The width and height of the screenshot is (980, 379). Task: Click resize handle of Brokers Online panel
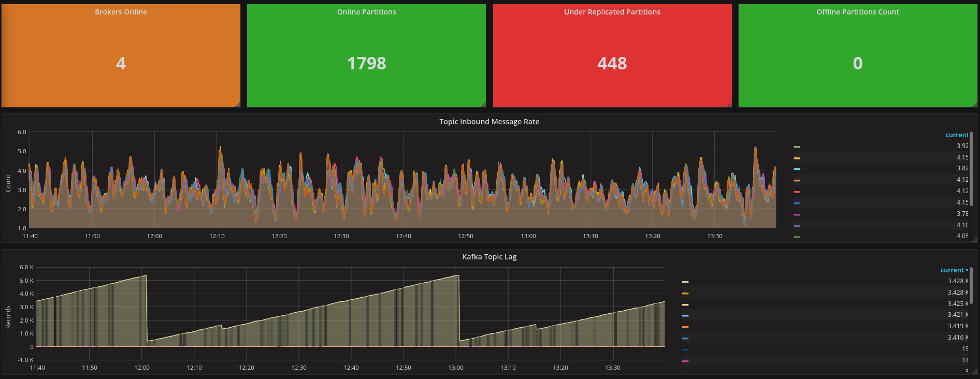[x=238, y=105]
